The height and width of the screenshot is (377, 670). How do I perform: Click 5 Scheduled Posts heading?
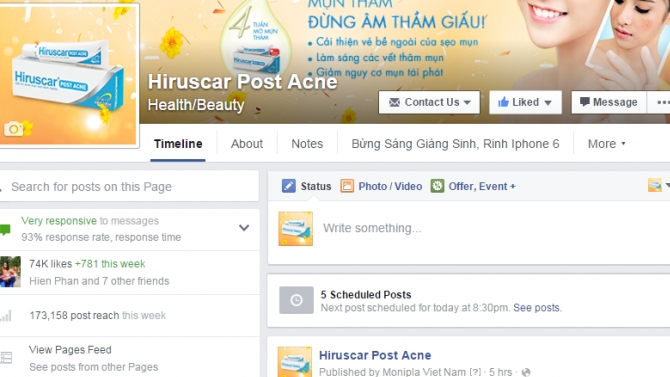[x=366, y=295]
